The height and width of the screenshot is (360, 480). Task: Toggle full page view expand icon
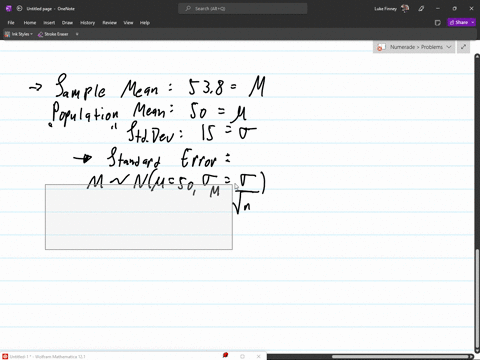pos(463,47)
